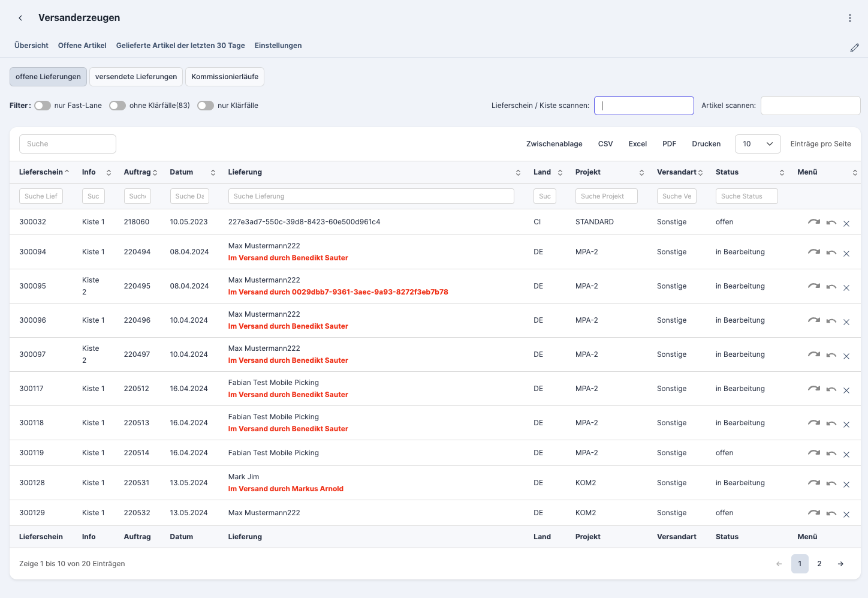Click the Drucken button

pos(706,144)
